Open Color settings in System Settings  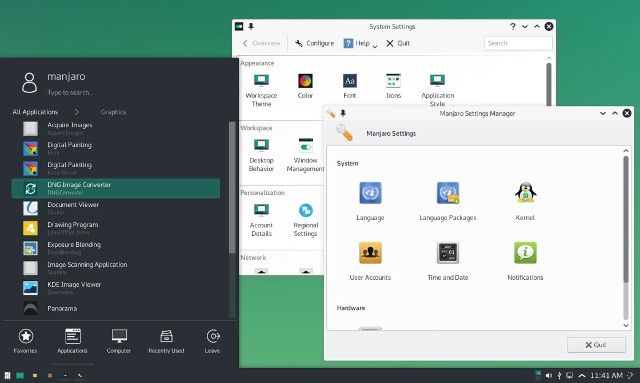(x=305, y=86)
